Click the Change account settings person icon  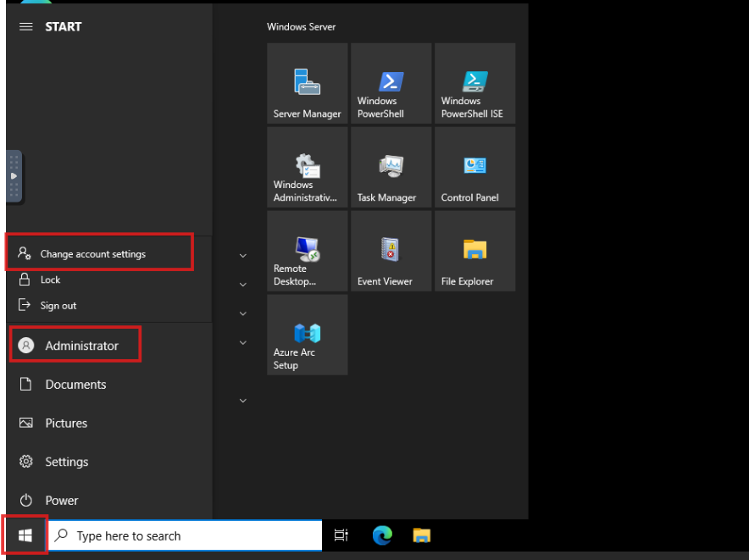click(25, 253)
